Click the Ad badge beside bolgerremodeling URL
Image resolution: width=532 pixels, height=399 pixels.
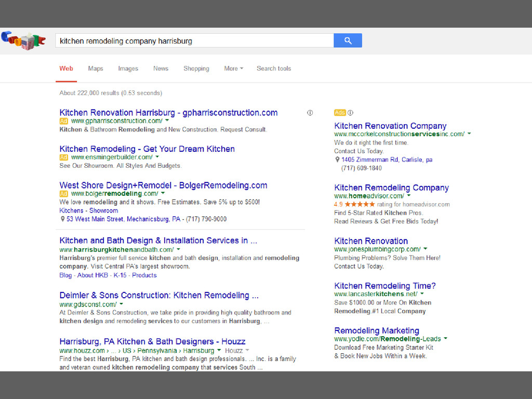[64, 194]
